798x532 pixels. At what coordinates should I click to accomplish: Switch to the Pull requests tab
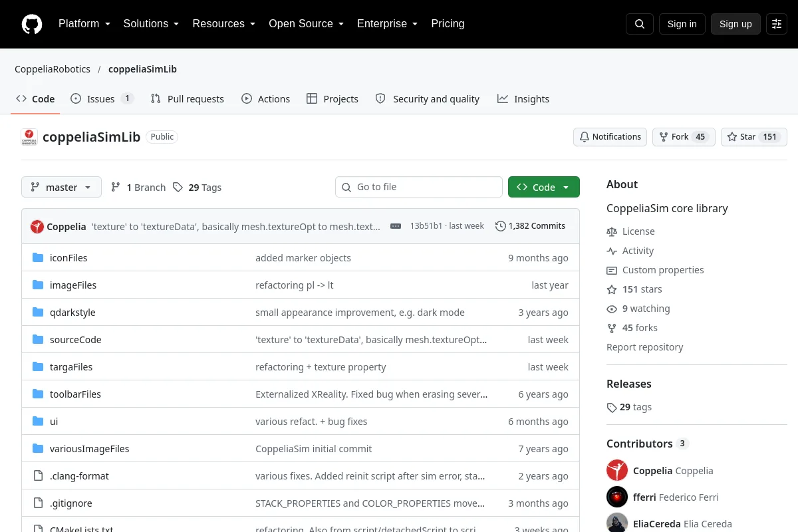tap(188, 98)
